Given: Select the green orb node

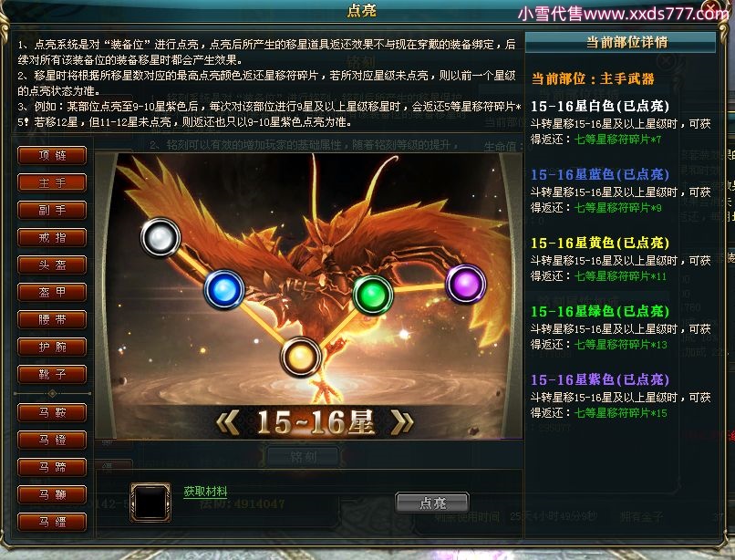Looking at the screenshot, I should pyautogui.click(x=373, y=295).
